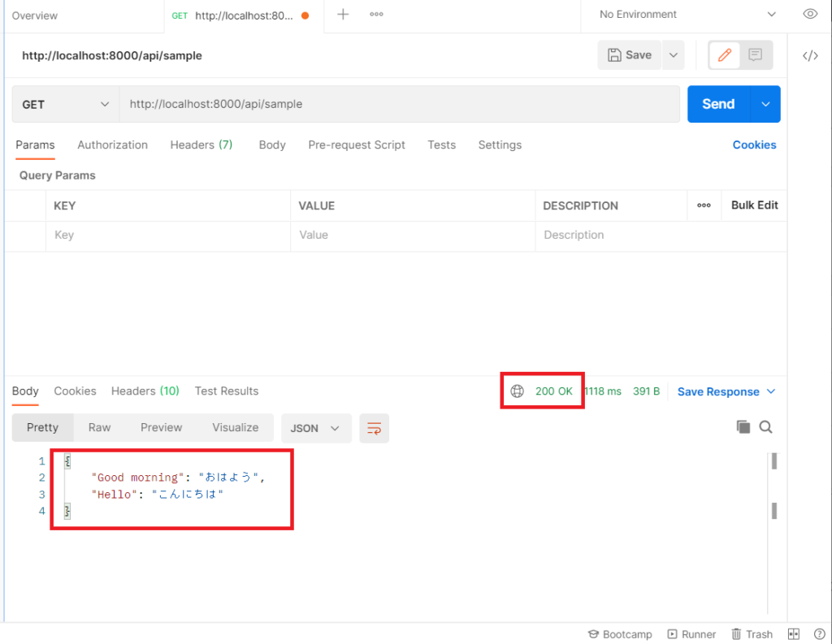The image size is (832, 644).
Task: Click the Send button
Action: pyautogui.click(x=717, y=104)
